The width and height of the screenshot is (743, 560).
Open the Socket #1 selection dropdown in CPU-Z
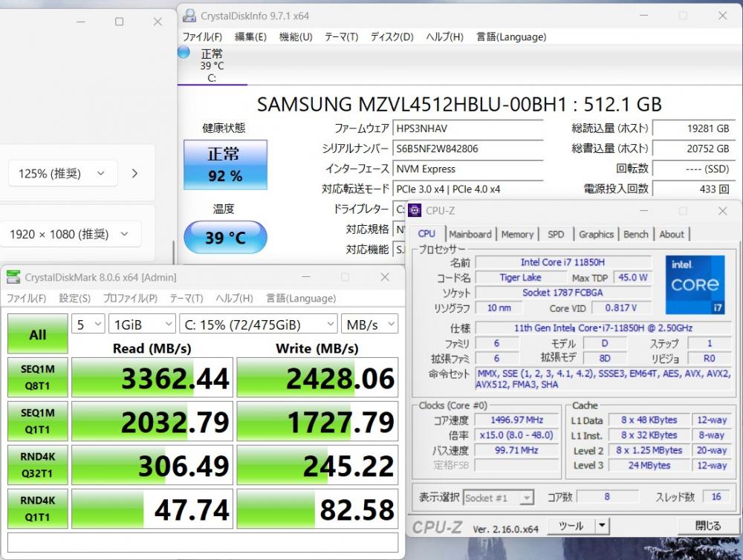click(x=499, y=498)
